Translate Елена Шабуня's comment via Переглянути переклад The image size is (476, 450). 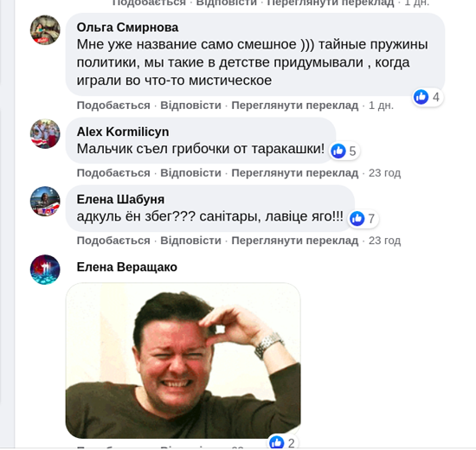(295, 241)
